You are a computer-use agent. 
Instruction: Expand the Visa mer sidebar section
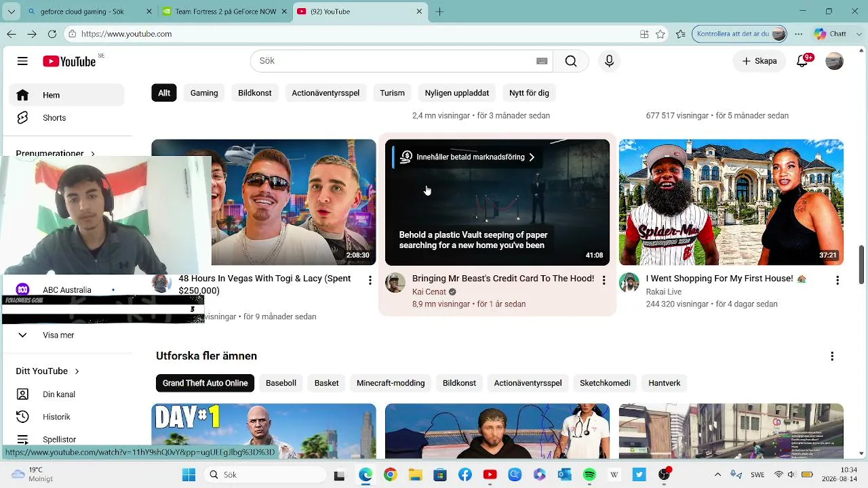[x=58, y=335]
